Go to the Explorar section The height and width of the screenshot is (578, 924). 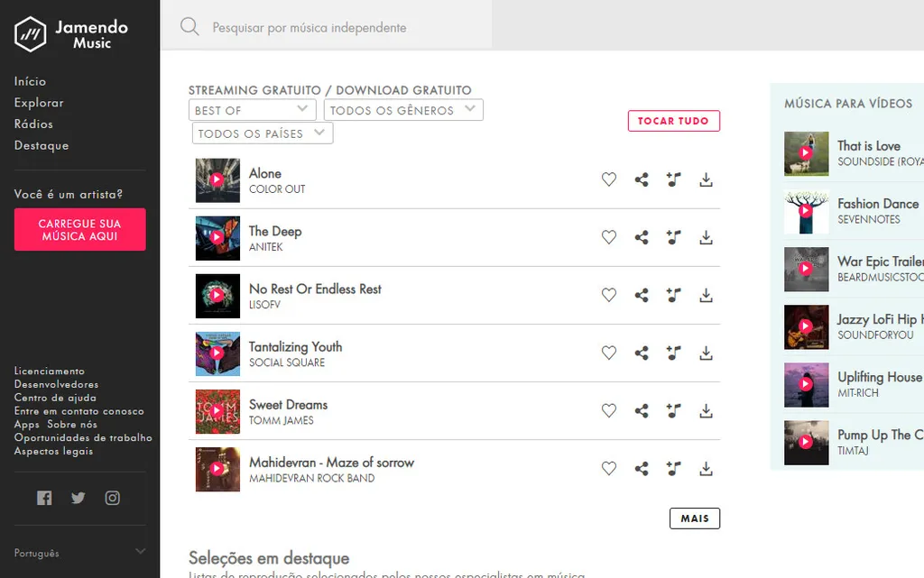39,102
